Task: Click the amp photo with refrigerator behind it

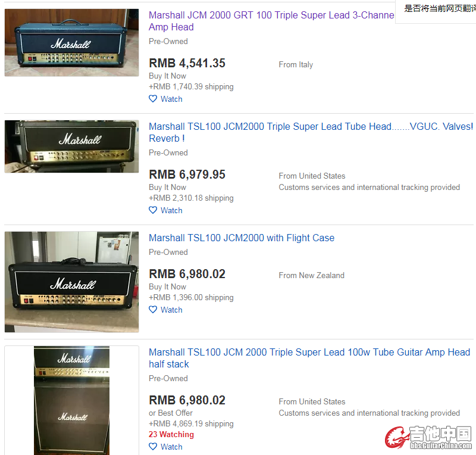Action: [71, 282]
